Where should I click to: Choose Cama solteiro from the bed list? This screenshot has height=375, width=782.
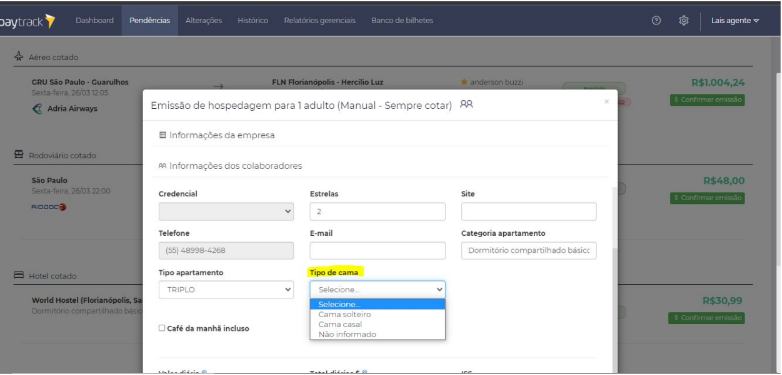(x=378, y=314)
